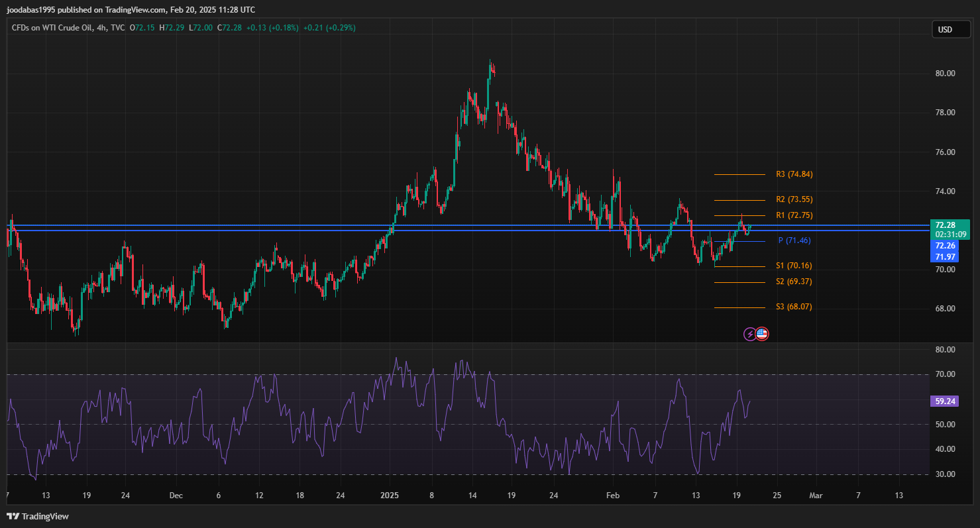This screenshot has height=528, width=980.
Task: Click the purple lightning event icon
Action: (x=749, y=334)
